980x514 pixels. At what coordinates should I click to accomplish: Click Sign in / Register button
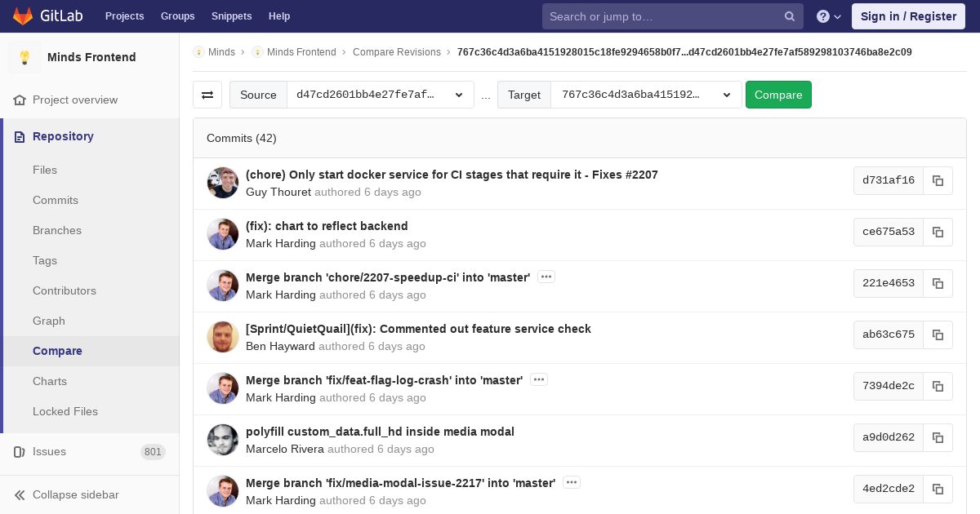(908, 16)
